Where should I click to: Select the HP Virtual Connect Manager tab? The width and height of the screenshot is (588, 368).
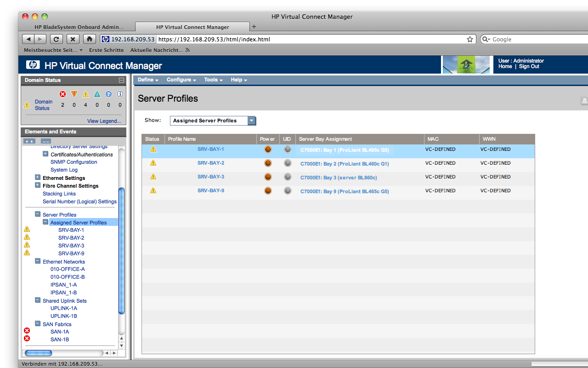pos(193,27)
